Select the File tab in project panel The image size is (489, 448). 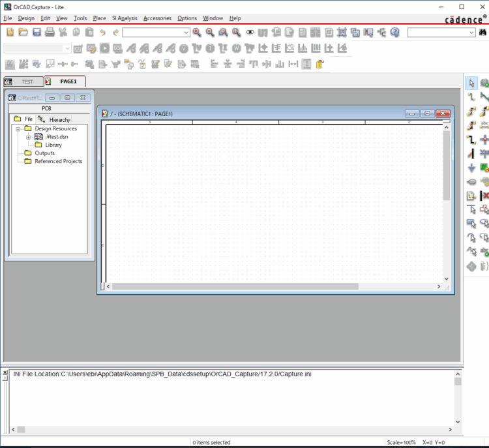(23, 119)
